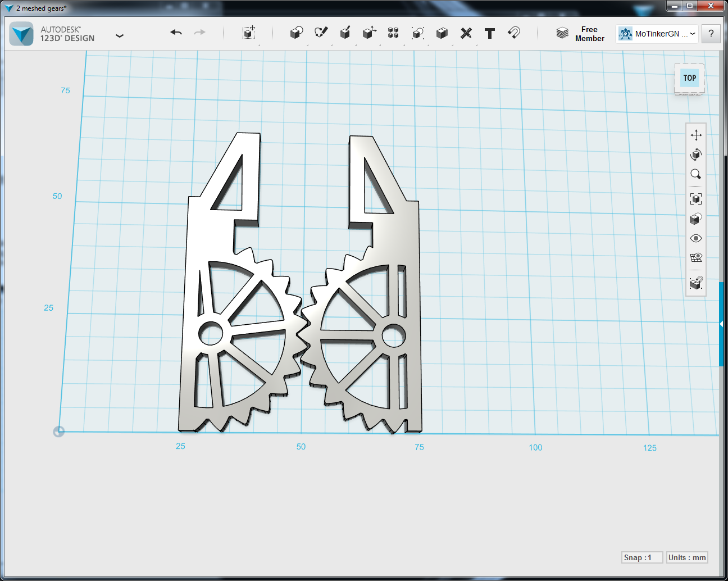Select the Combine tool
Screen dimensions: 728x581
(441, 33)
